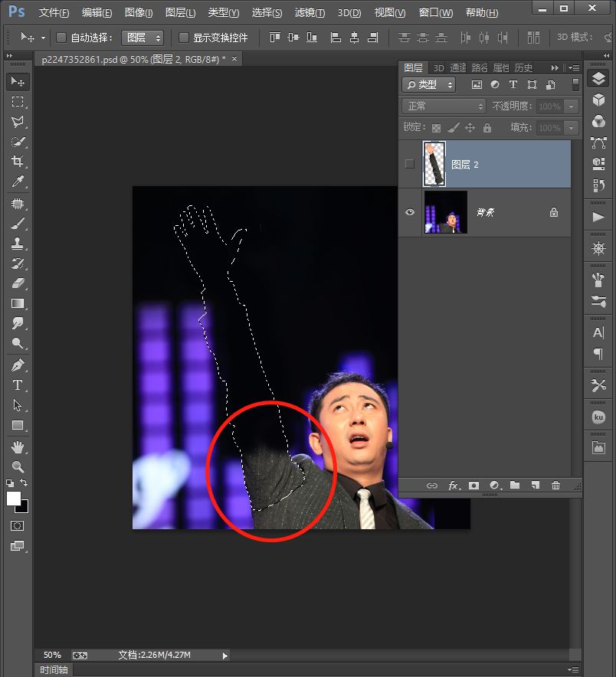Toggle layer filtering switch
The image size is (616, 677).
pyautogui.click(x=575, y=84)
